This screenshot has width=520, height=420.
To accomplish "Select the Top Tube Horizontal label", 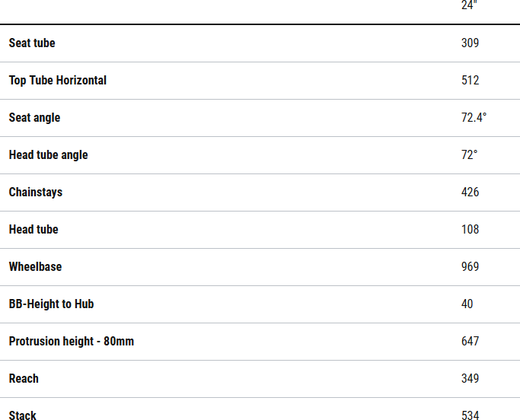I will coord(58,81).
